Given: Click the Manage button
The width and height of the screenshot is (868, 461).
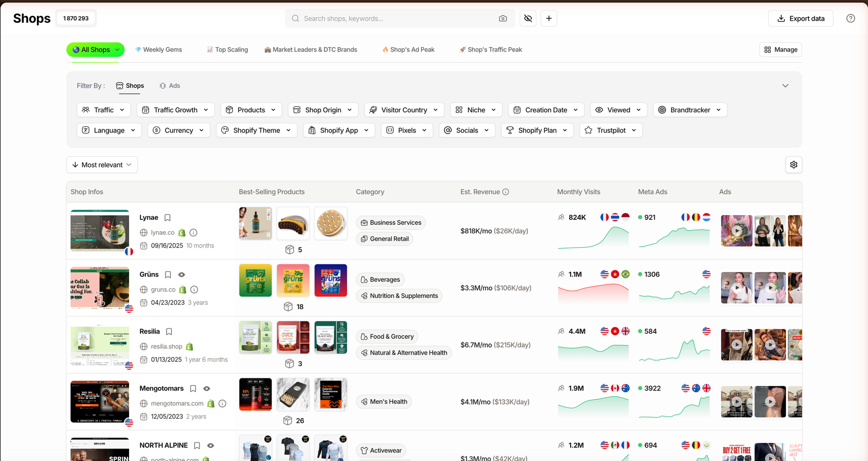Looking at the screenshot, I should click(781, 49).
